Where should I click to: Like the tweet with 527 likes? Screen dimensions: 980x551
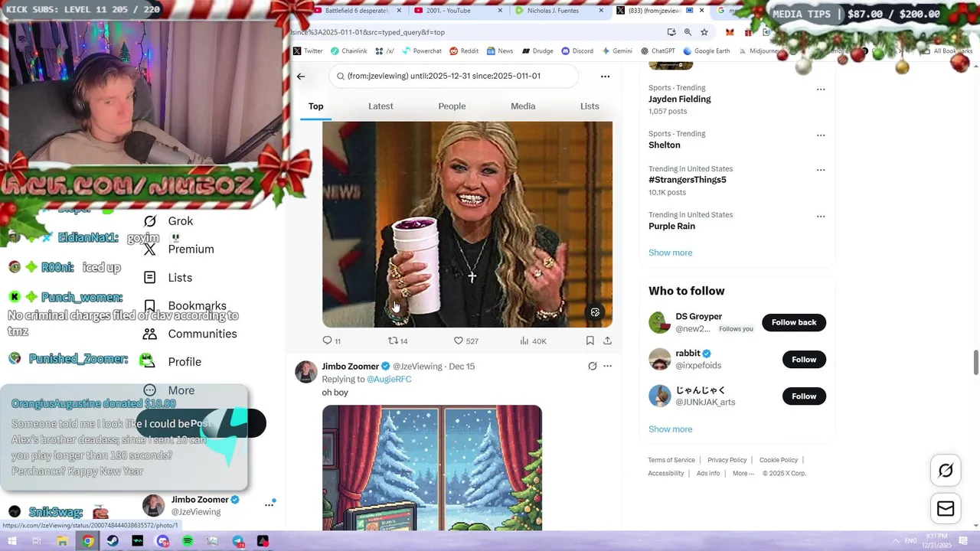[465, 341]
